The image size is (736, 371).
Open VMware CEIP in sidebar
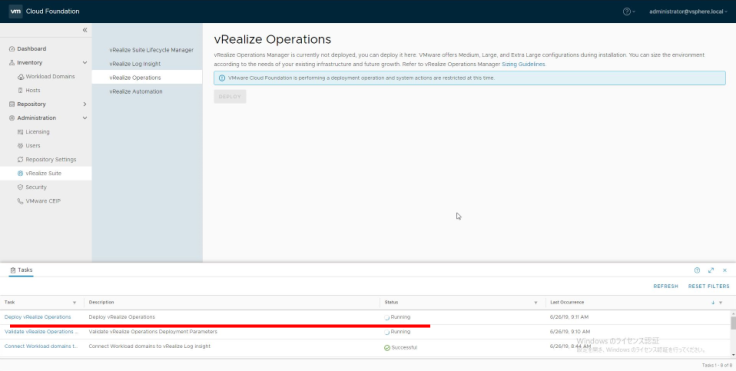(x=43, y=201)
